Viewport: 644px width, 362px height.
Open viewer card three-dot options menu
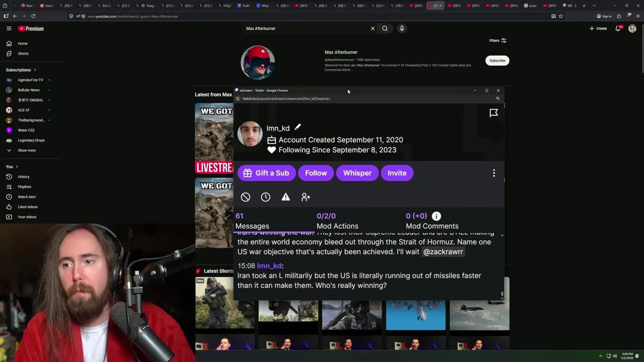click(494, 173)
